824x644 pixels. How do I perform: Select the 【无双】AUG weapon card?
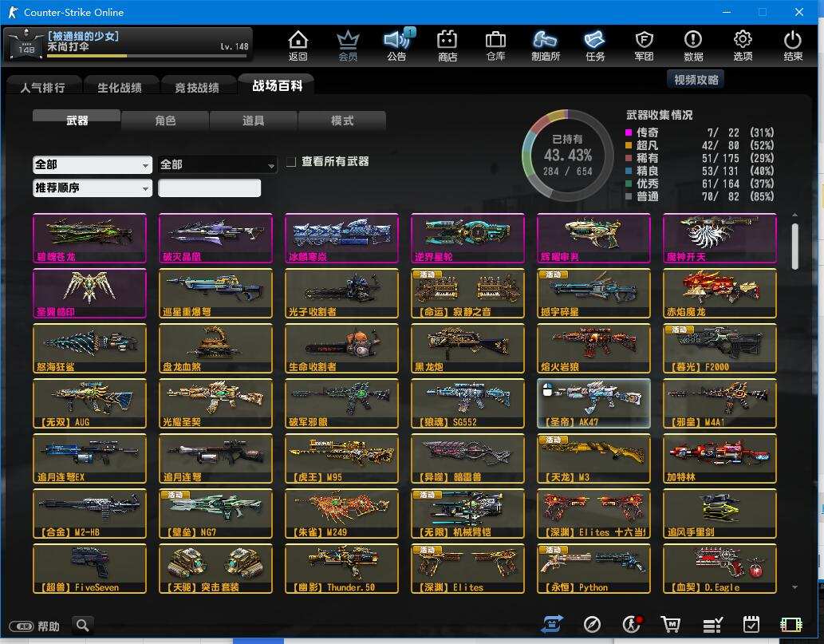click(89, 404)
